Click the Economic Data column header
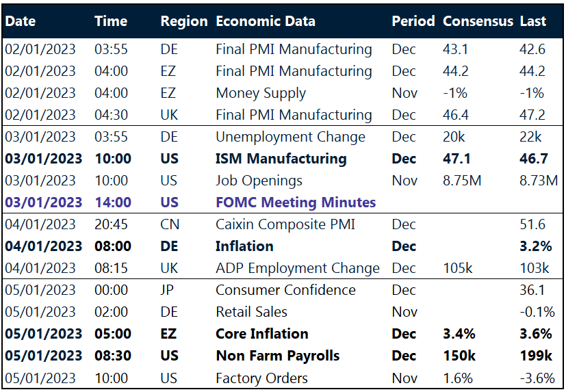Viewport: 566px width, 392px height. coord(266,21)
